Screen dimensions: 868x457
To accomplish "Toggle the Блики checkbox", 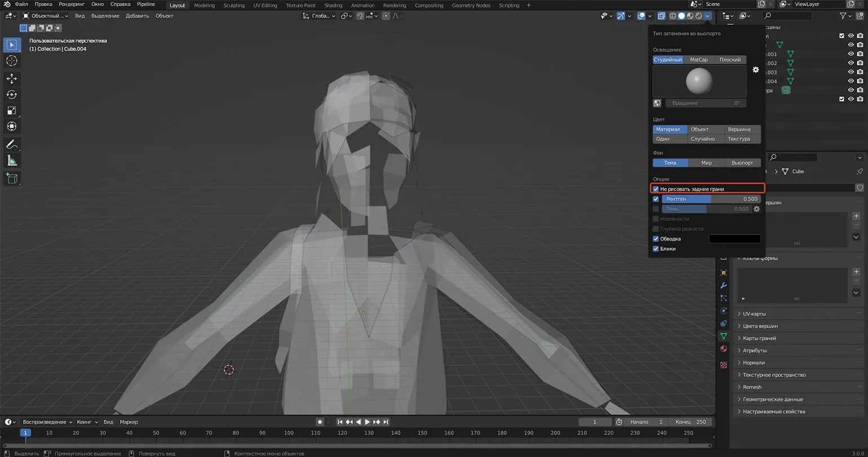I will tap(656, 249).
